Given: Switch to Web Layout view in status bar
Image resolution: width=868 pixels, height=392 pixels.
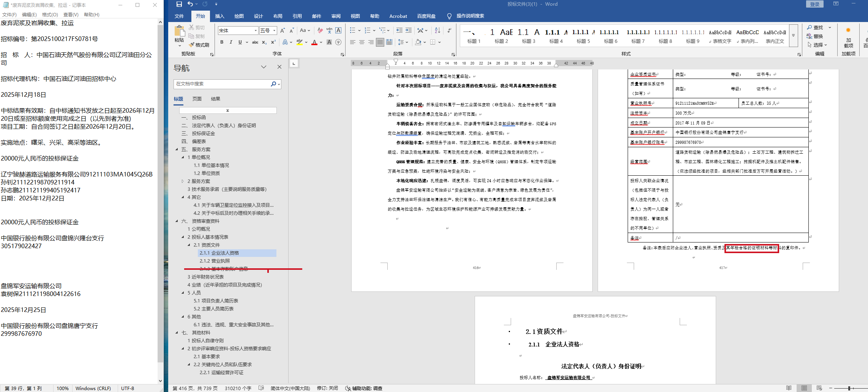Looking at the screenshot, I should [x=819, y=388].
